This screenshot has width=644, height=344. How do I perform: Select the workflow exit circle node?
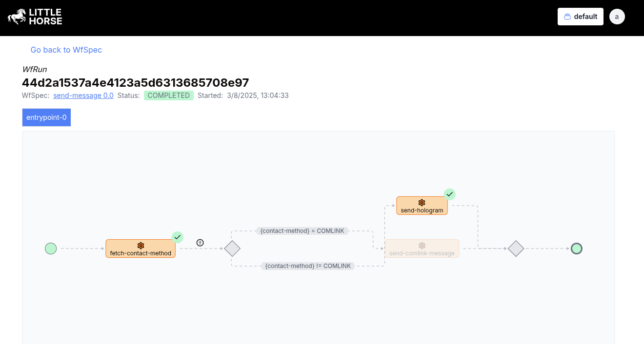[x=576, y=248]
